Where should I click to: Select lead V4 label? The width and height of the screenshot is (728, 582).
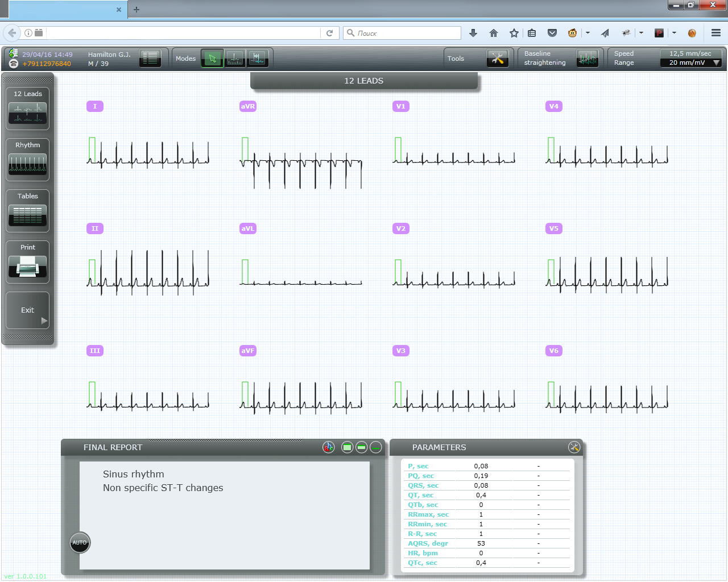pos(554,106)
